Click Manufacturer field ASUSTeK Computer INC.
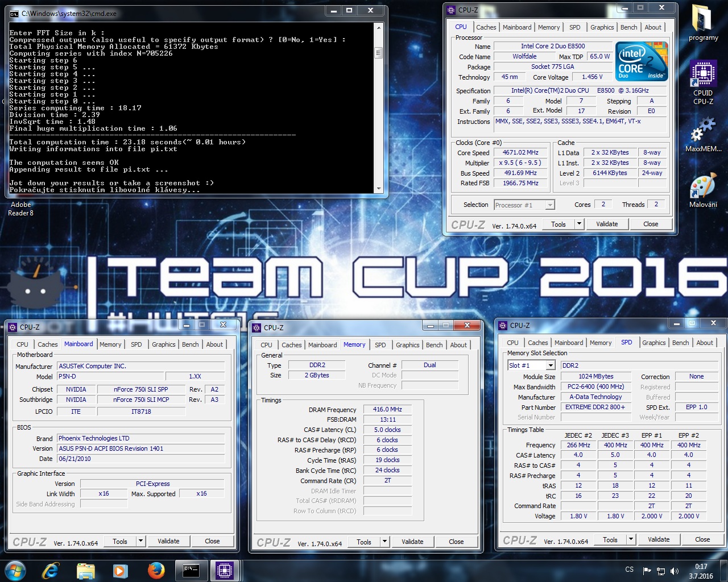728x582 pixels. pos(140,366)
